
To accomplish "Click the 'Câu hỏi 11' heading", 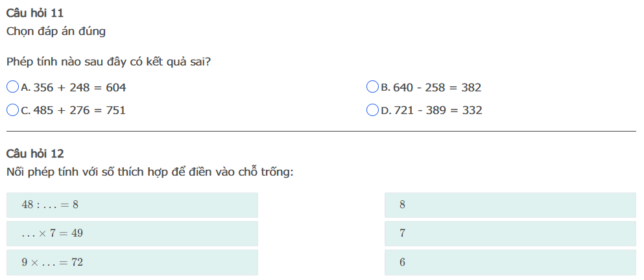I will coord(35,13).
